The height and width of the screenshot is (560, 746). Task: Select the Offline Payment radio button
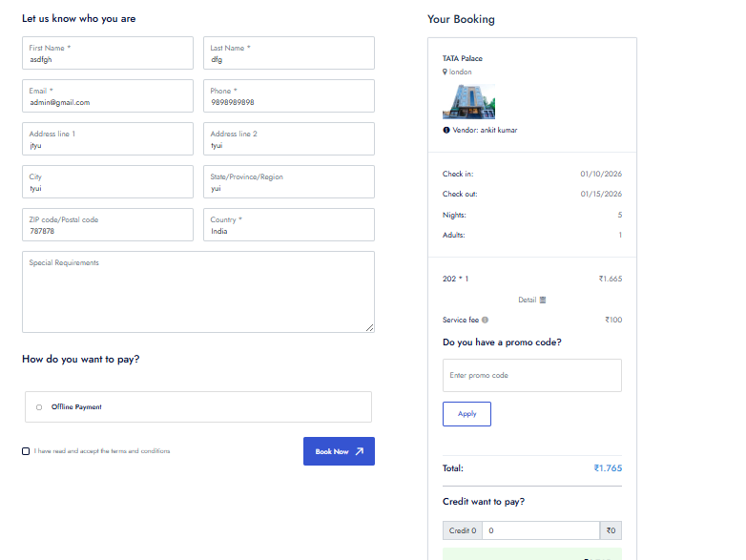click(39, 407)
